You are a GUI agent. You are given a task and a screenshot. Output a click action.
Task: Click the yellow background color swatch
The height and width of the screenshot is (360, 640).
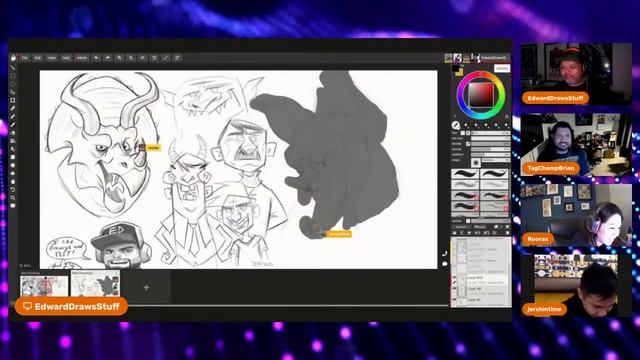pos(460,73)
